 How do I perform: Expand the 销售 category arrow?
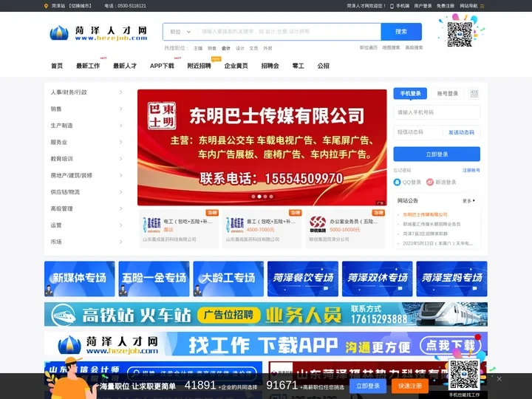[x=120, y=109]
